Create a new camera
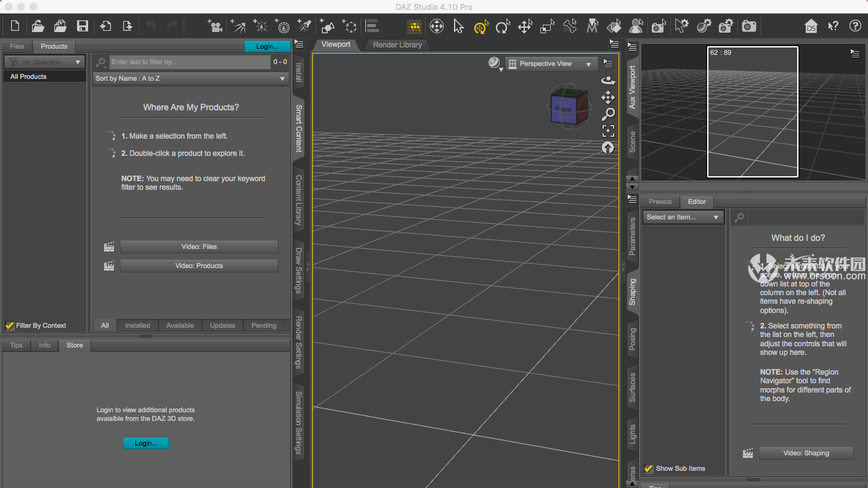868x488 pixels. coord(215,26)
